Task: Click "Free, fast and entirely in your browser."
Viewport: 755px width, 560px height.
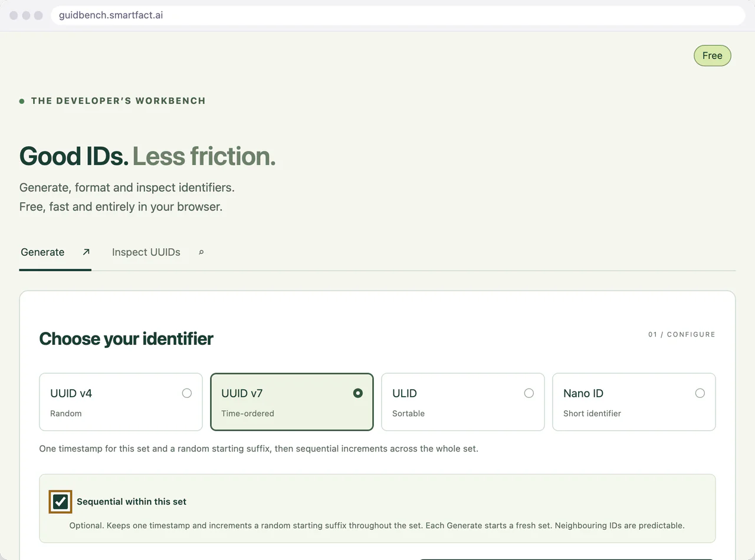Action: coord(121,207)
